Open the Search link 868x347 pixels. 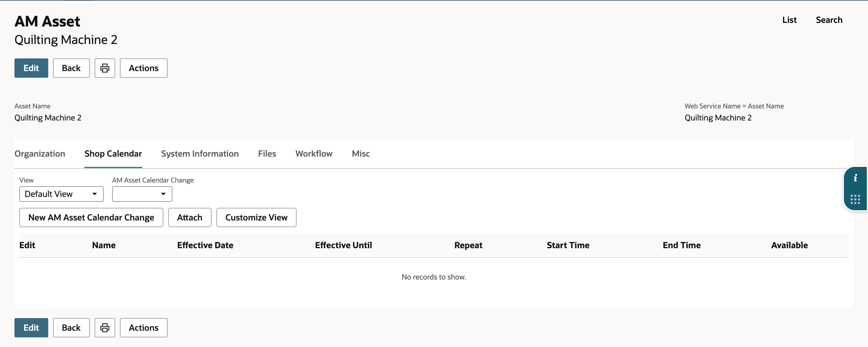click(829, 20)
